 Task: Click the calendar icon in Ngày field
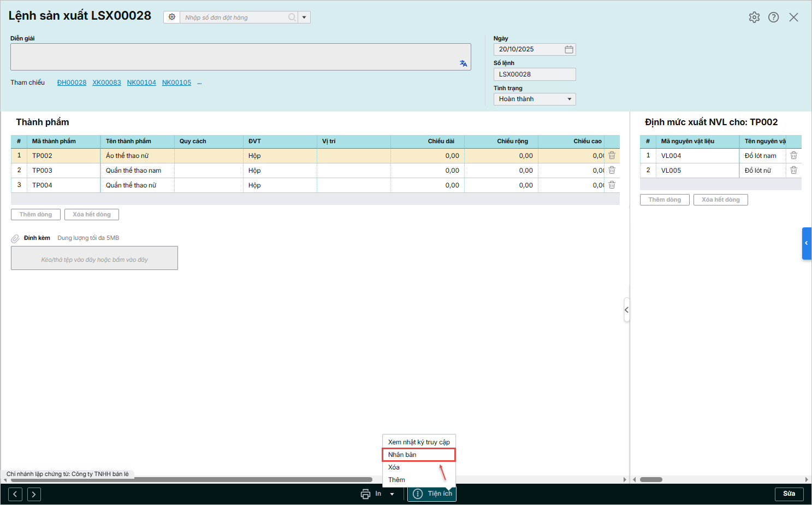point(568,49)
